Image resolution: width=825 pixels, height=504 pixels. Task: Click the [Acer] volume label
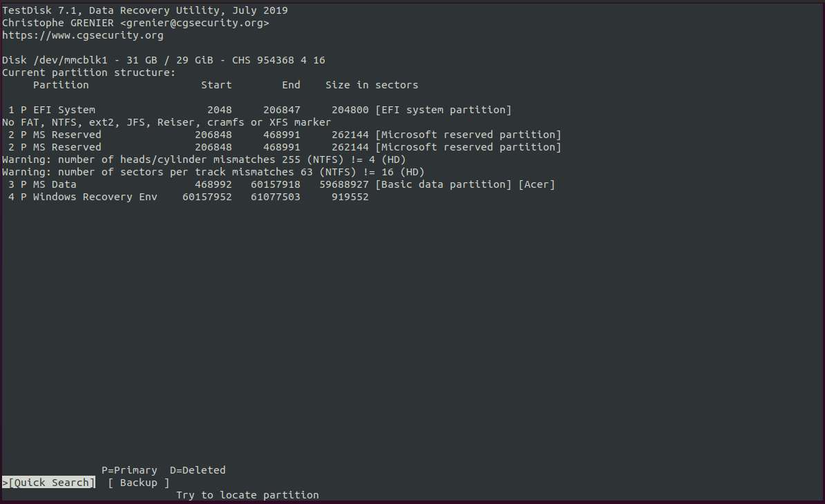click(537, 184)
